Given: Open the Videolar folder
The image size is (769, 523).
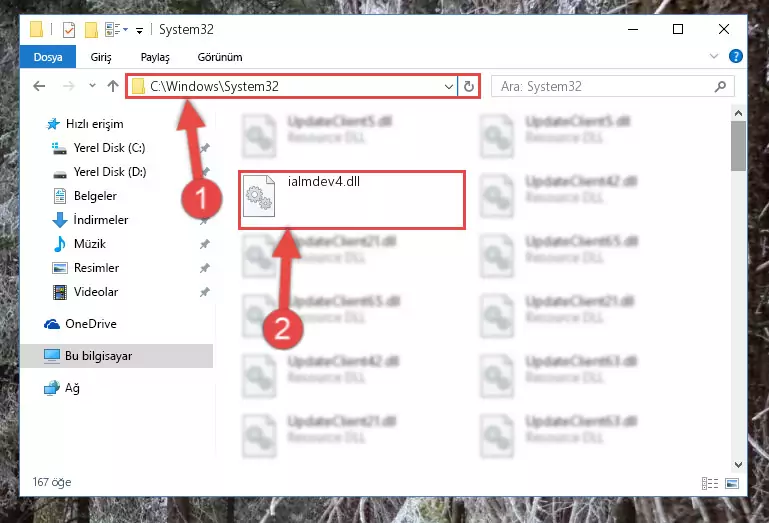Looking at the screenshot, I should coord(85,292).
